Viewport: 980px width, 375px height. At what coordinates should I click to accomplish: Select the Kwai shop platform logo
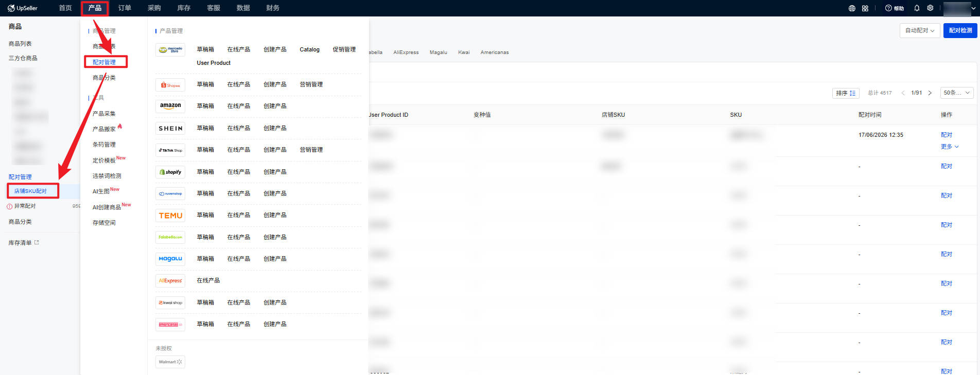170,303
